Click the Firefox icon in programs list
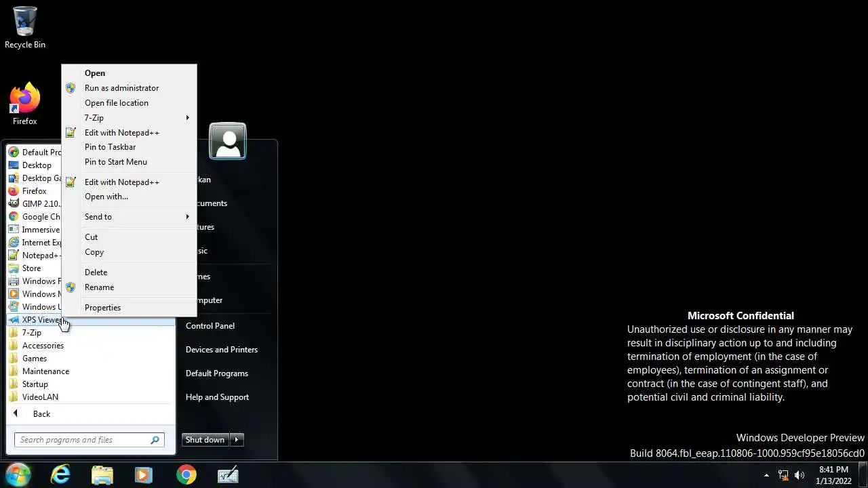 tap(14, 190)
